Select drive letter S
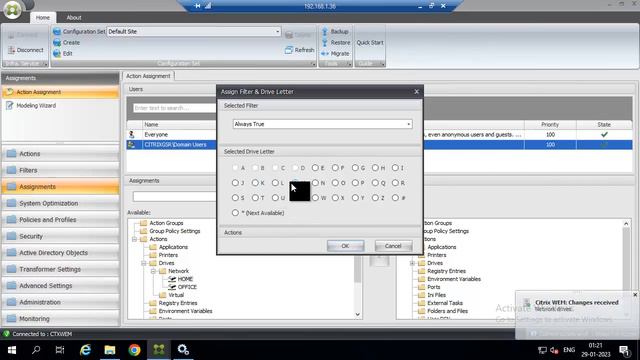 point(235,198)
